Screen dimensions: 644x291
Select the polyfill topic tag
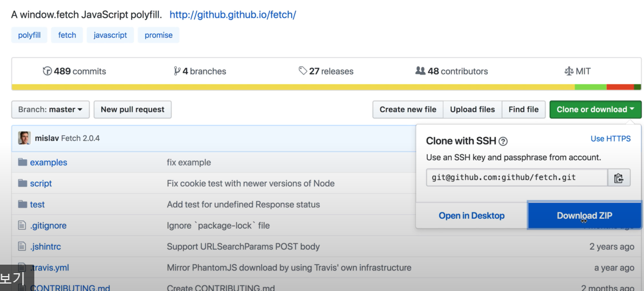tap(29, 35)
